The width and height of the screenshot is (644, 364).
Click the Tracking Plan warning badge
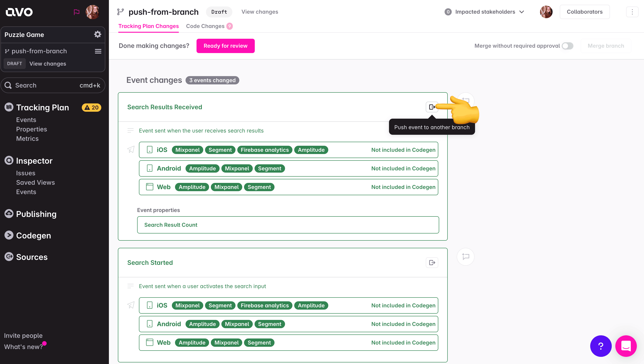coord(91,107)
